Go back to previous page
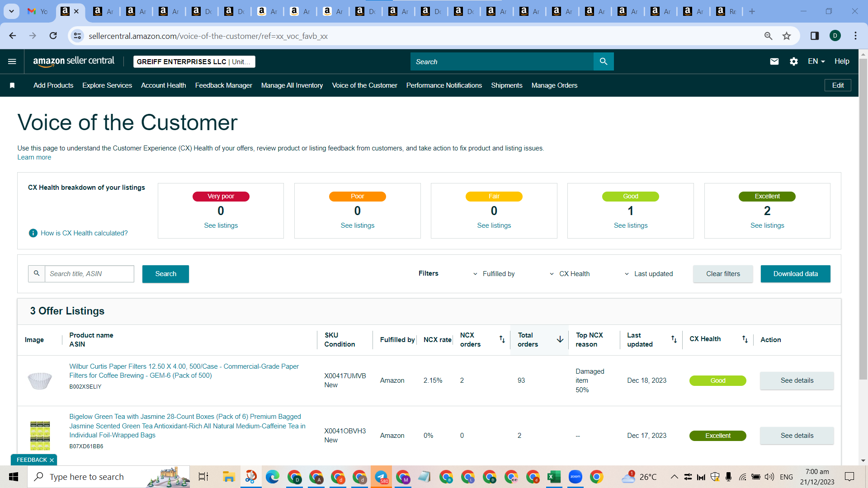The width and height of the screenshot is (868, 488). 13,36
